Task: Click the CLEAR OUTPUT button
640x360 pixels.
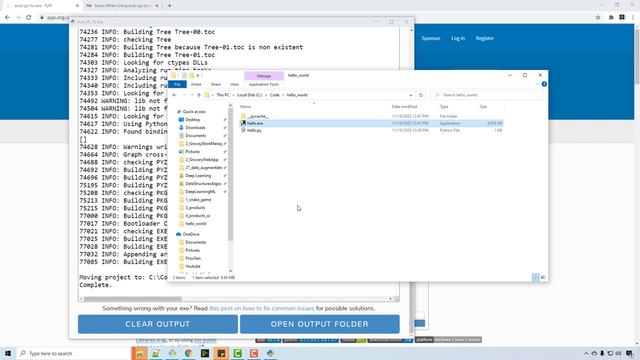Action: click(158, 324)
